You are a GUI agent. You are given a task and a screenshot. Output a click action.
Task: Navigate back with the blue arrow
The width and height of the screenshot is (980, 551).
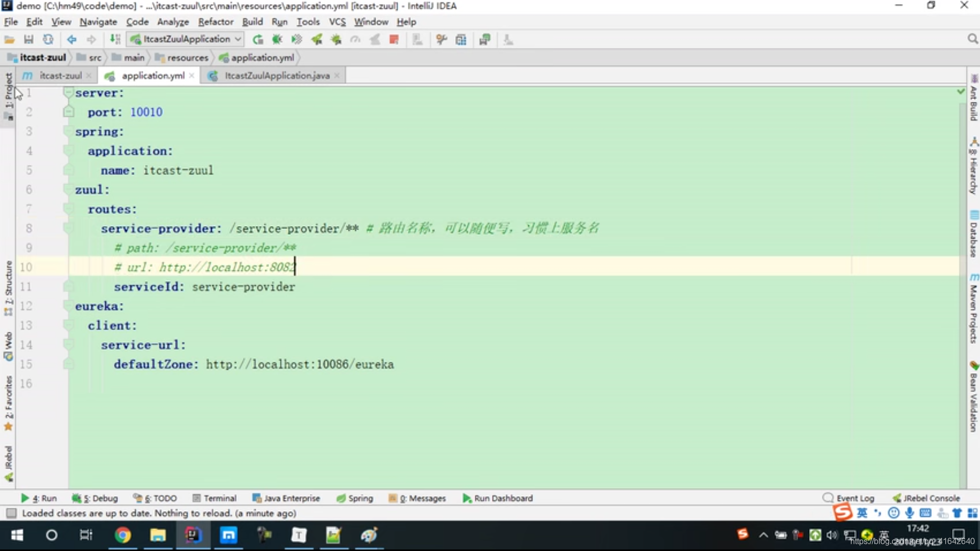click(x=71, y=39)
